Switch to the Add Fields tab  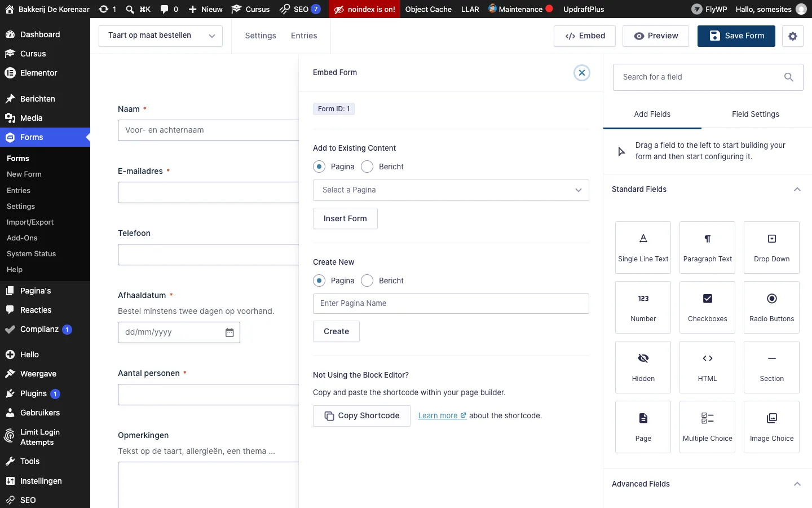652,114
